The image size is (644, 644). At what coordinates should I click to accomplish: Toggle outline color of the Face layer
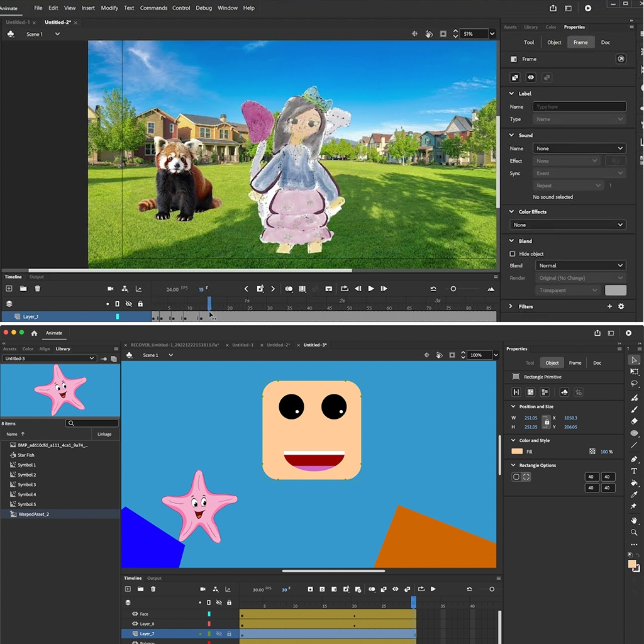pyautogui.click(x=209, y=614)
